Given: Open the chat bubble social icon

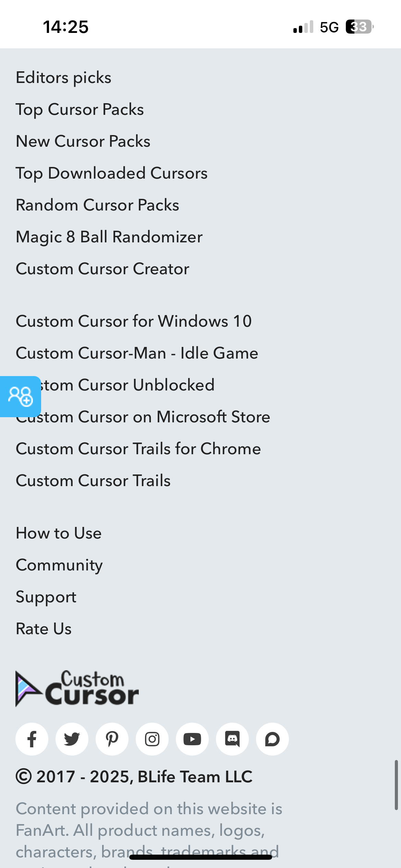Looking at the screenshot, I should coord(272,739).
